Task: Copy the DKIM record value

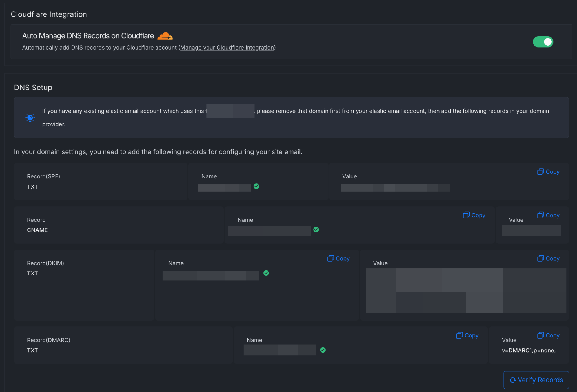Action: tap(548, 258)
